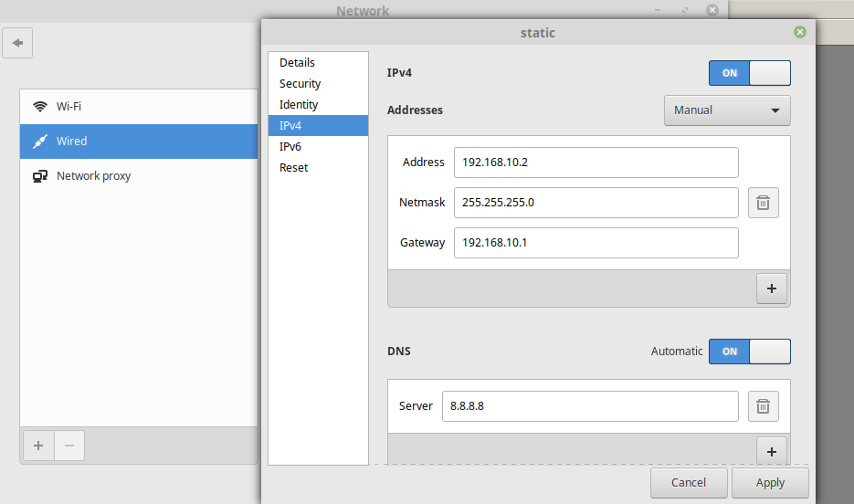Click the Netmask field with 255.255.255.0

596,203
